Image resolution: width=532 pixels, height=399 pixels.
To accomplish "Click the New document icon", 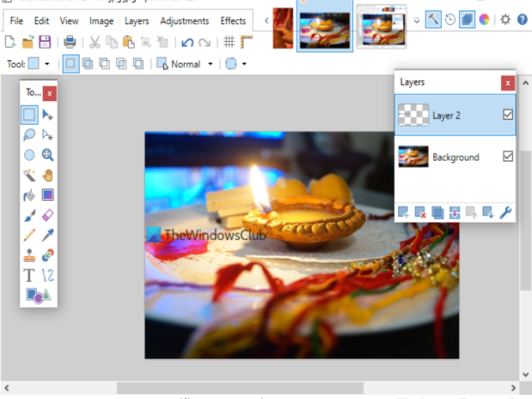I will point(10,42).
